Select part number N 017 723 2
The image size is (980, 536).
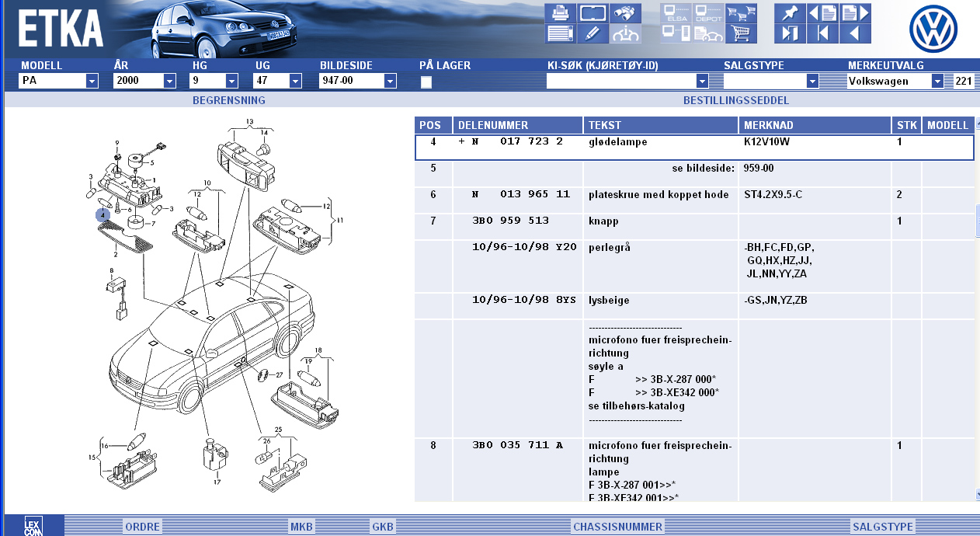[x=517, y=142]
